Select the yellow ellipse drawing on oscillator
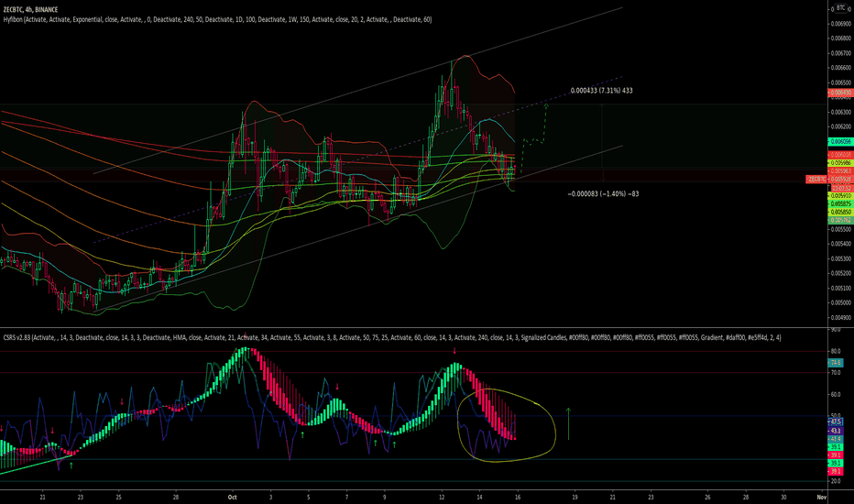854x504 pixels. (507, 425)
